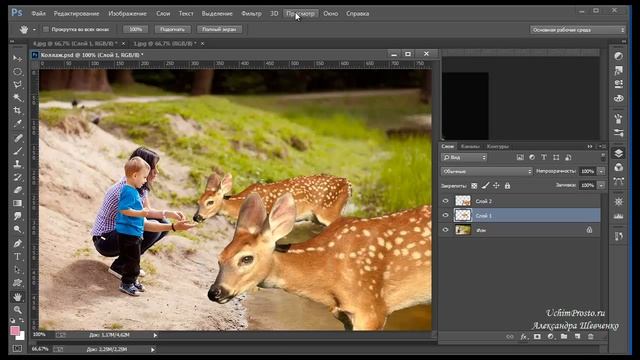Create a new adjustment layer icon
The image size is (640, 360).
pos(551,337)
